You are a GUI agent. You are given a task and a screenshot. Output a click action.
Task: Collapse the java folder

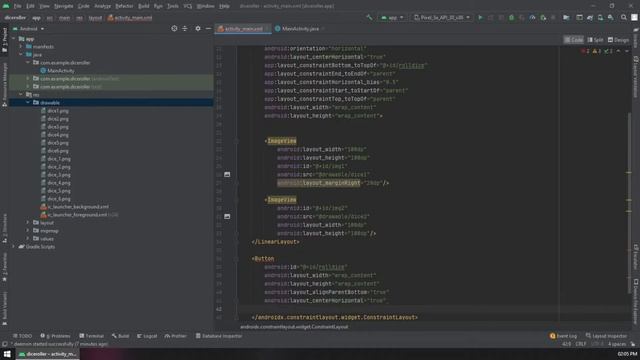pyautogui.click(x=21, y=54)
